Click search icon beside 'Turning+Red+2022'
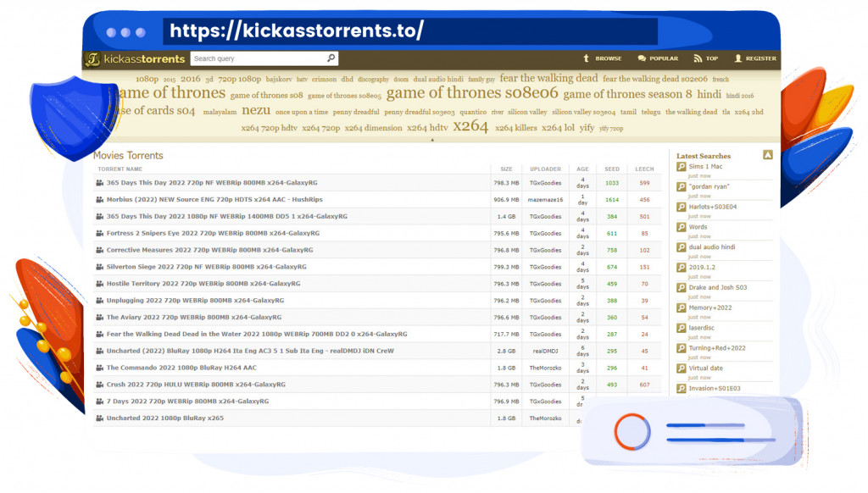 pos(682,348)
